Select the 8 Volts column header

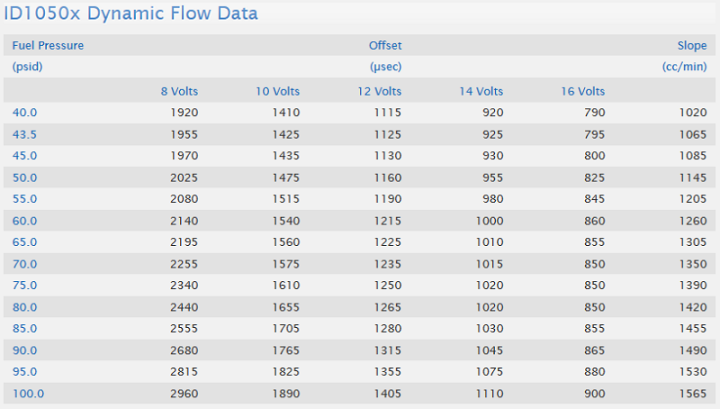pyautogui.click(x=180, y=91)
